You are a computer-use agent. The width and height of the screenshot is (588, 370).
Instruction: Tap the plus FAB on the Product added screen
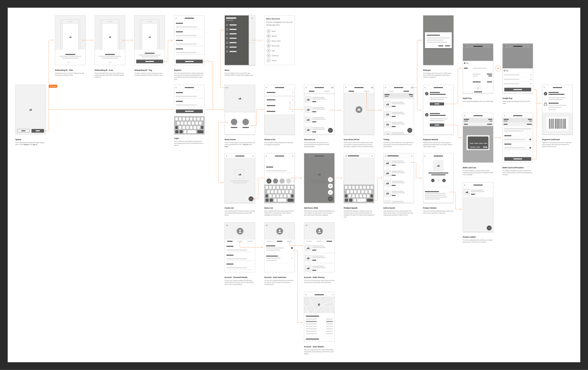(489, 228)
